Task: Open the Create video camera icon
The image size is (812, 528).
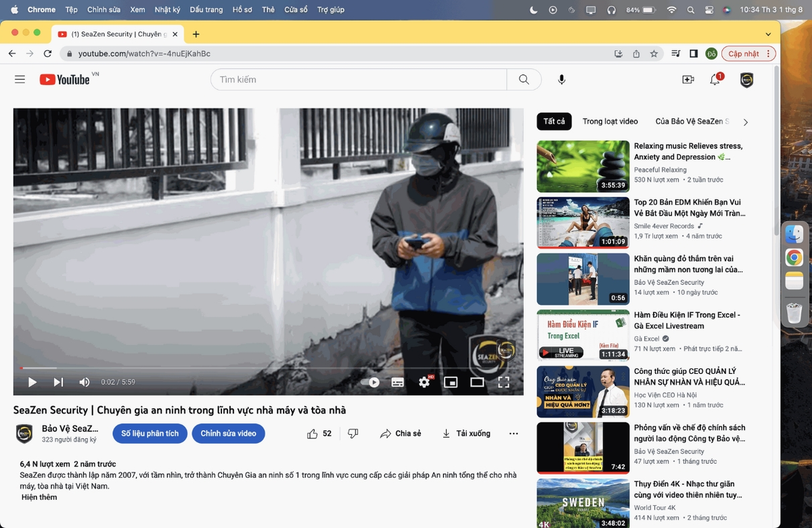Action: [x=688, y=79]
